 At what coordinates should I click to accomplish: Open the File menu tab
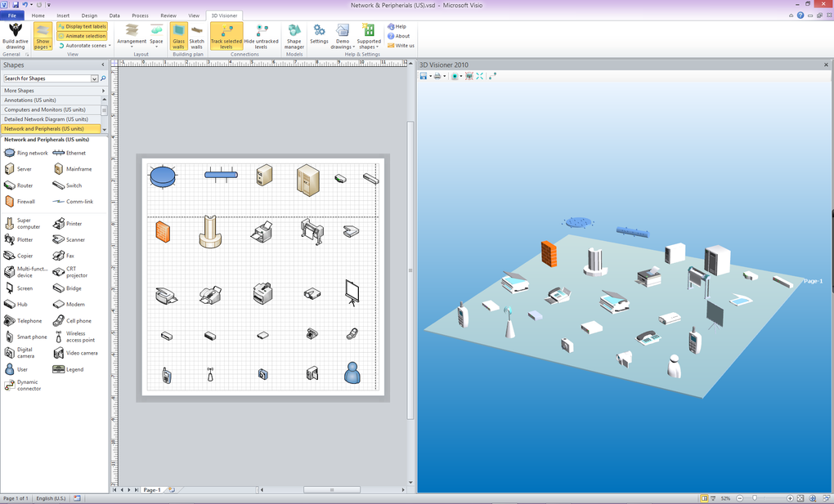click(11, 16)
